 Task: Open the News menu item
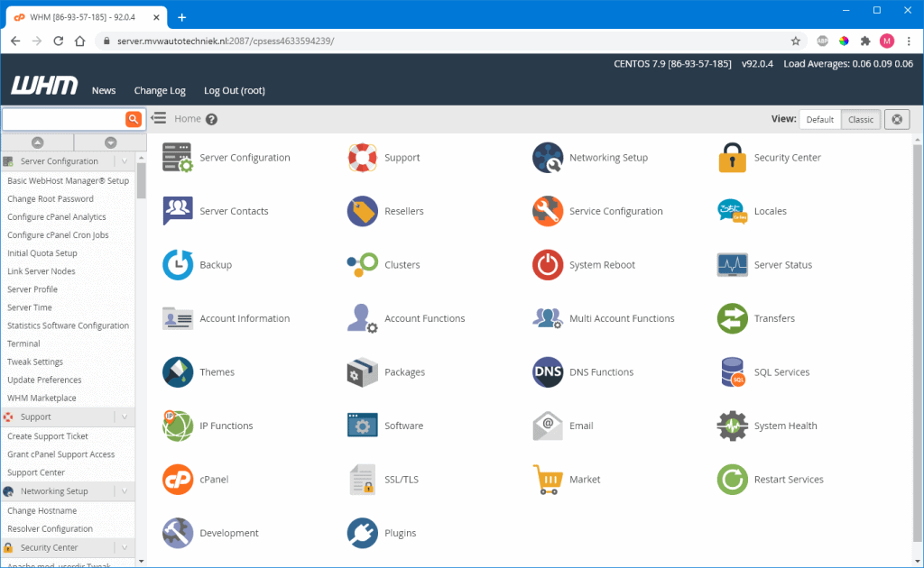pyautogui.click(x=104, y=90)
